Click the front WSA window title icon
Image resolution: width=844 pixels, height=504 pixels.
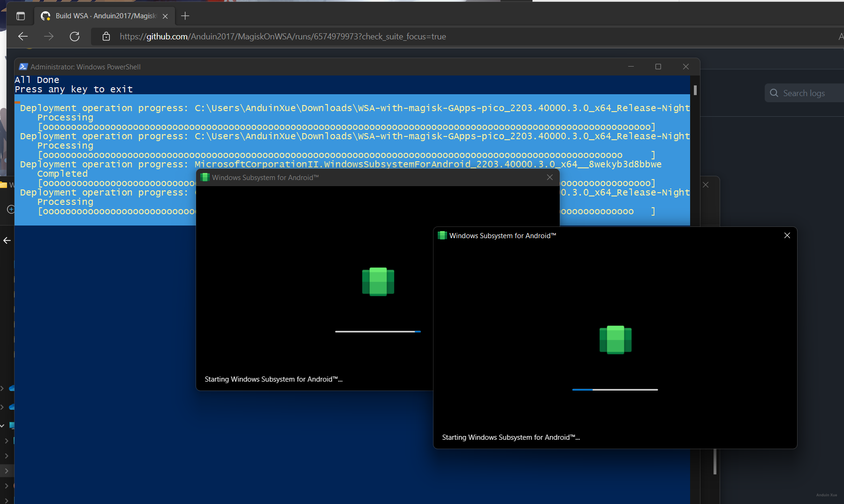pos(442,235)
